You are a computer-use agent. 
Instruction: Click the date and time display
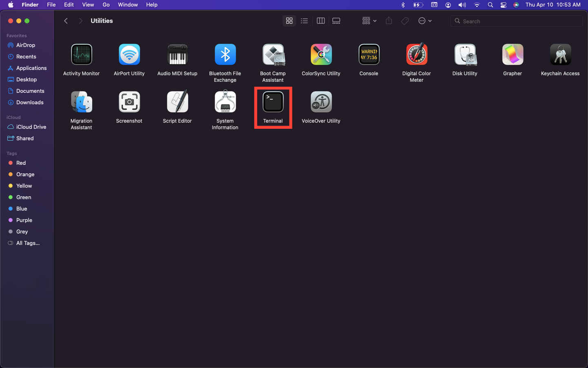[553, 5]
